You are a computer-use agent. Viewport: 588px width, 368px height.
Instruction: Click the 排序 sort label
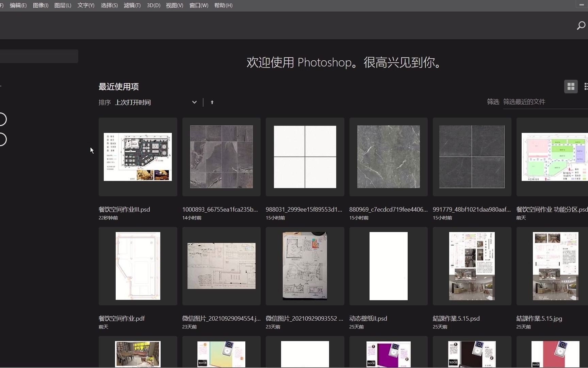click(x=105, y=102)
